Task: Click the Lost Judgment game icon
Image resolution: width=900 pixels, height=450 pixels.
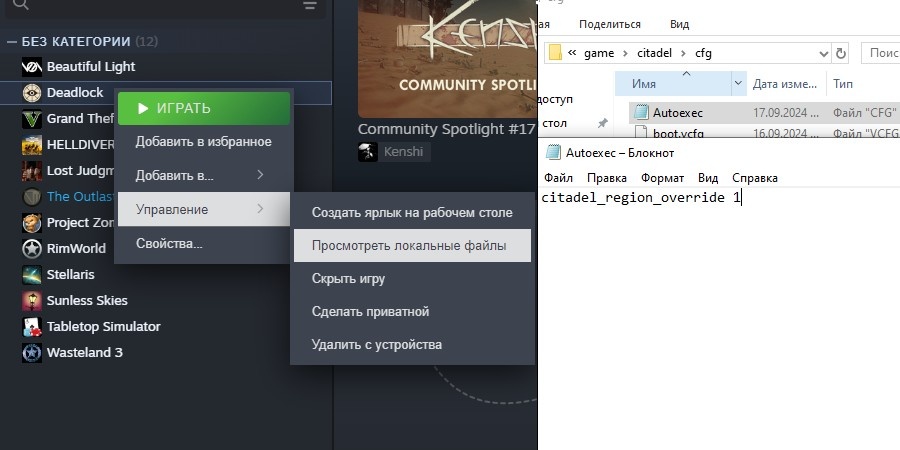Action: tap(32, 170)
